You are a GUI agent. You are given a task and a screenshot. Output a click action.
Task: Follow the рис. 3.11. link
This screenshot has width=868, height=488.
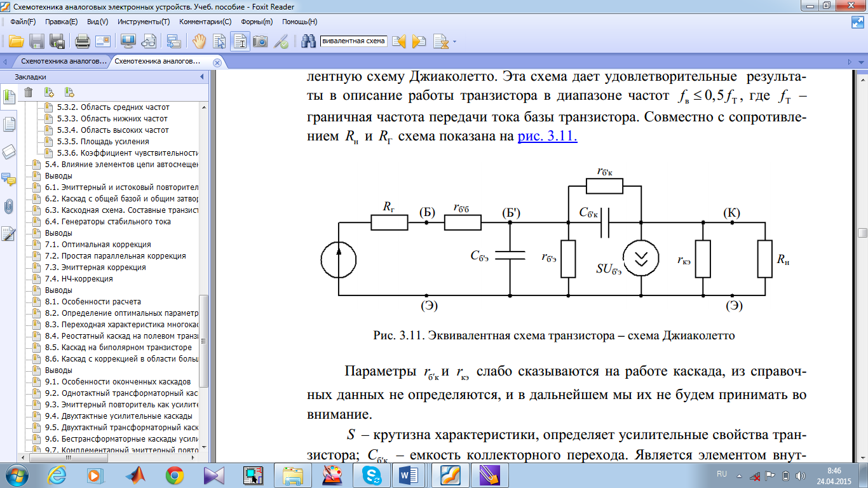[x=548, y=135]
